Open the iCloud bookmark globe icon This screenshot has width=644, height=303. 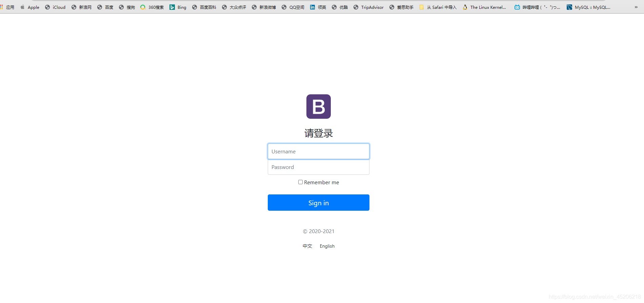(47, 7)
